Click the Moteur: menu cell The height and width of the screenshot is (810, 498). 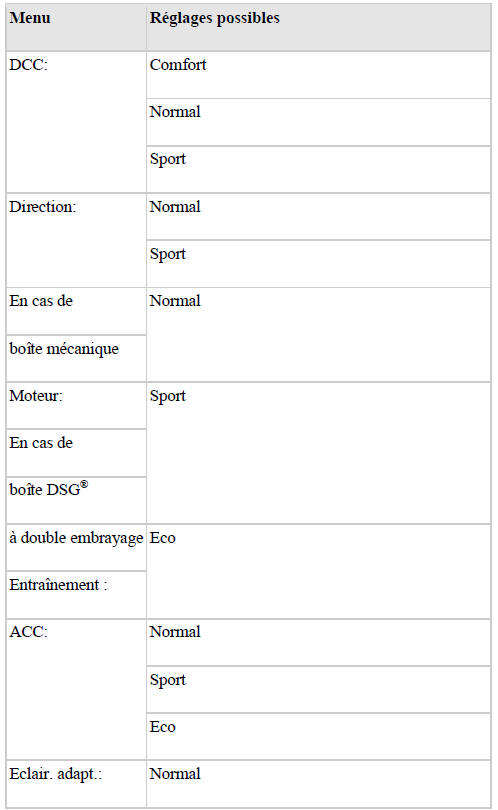coord(76,406)
